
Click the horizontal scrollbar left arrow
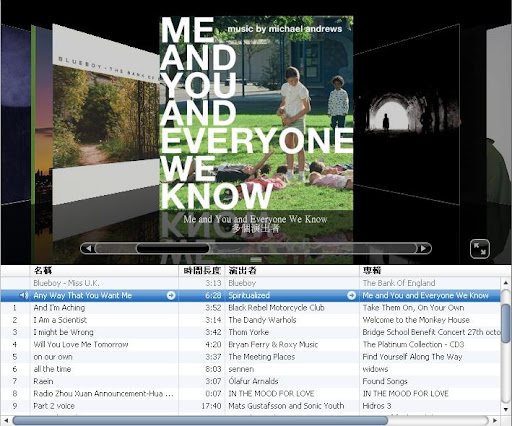(x=6, y=421)
